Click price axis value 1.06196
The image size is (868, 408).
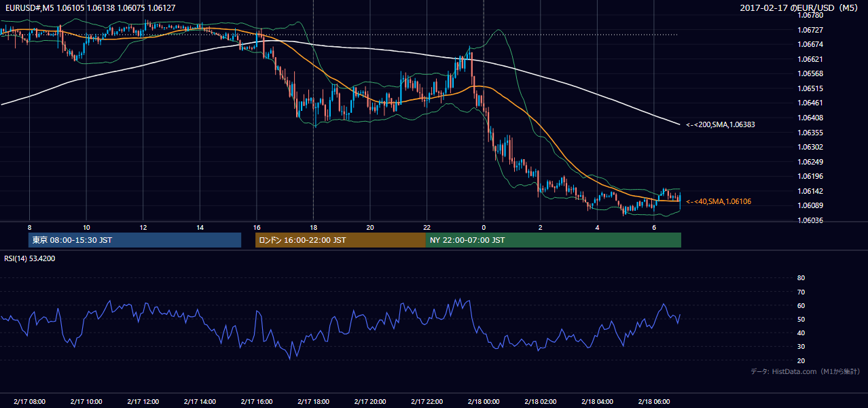(x=810, y=176)
